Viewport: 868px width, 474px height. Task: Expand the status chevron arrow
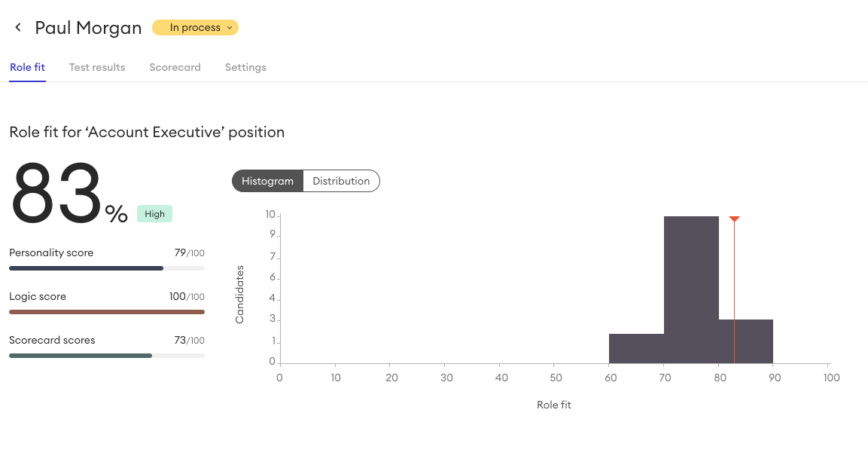click(230, 28)
